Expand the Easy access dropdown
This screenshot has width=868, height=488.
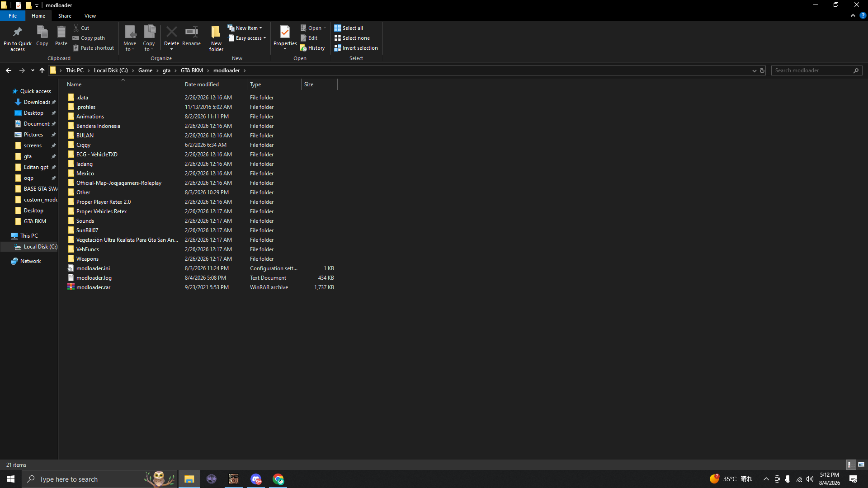[x=247, y=38]
